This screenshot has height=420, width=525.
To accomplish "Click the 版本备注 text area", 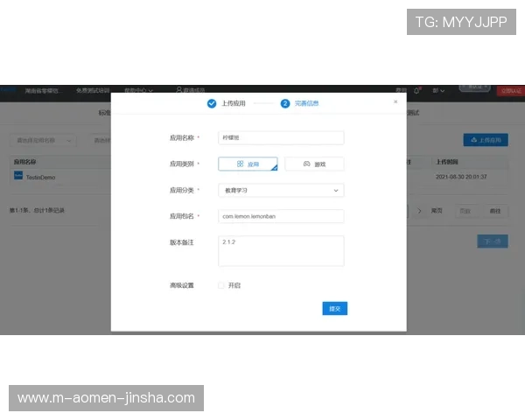I will pyautogui.click(x=281, y=250).
